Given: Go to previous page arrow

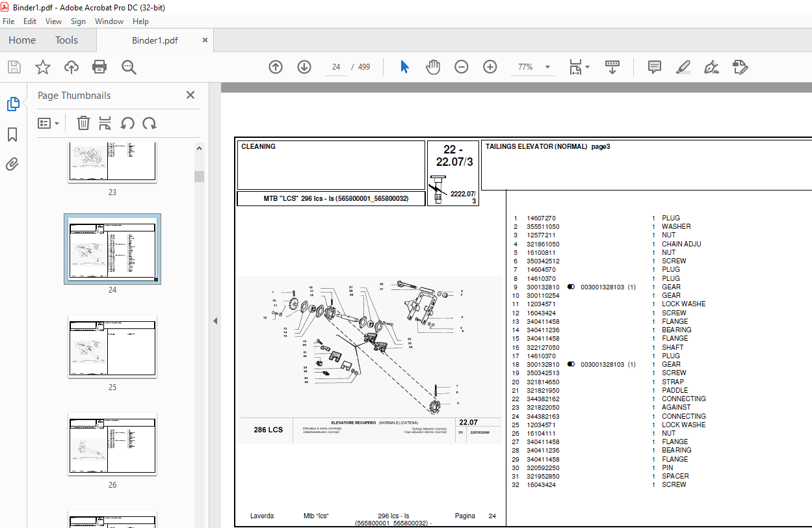Looking at the screenshot, I should (x=276, y=67).
